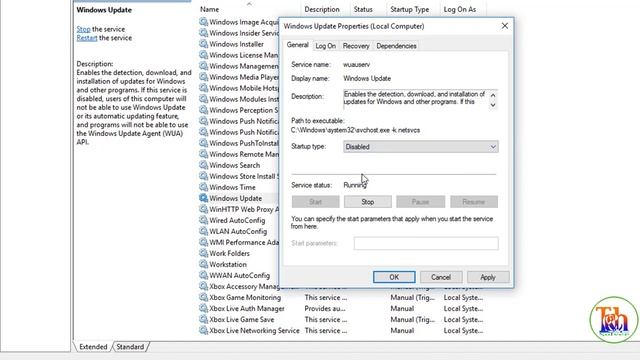
Task: Sort by Description column header
Action: (322, 9)
